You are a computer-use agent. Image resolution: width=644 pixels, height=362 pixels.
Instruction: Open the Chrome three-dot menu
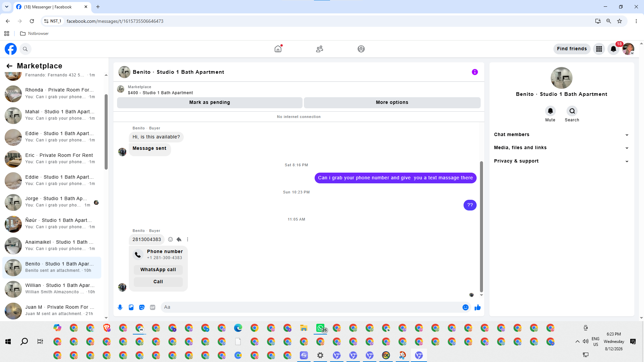click(636, 21)
